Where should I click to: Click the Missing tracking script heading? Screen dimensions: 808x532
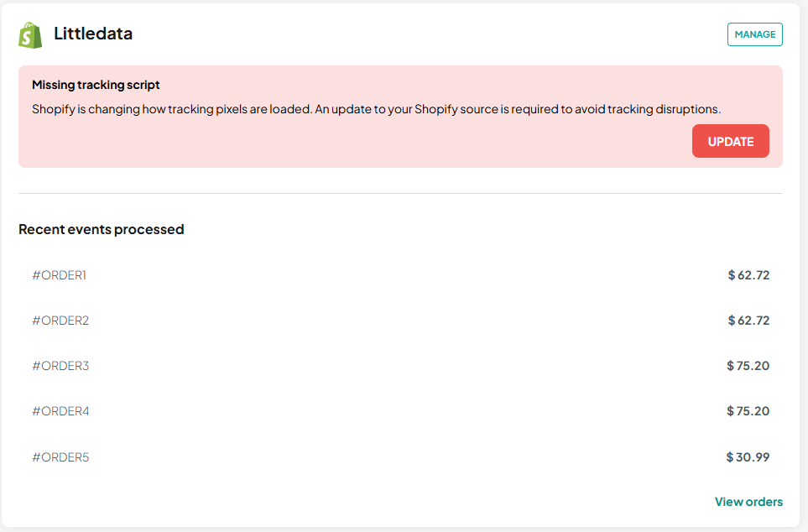[96, 85]
